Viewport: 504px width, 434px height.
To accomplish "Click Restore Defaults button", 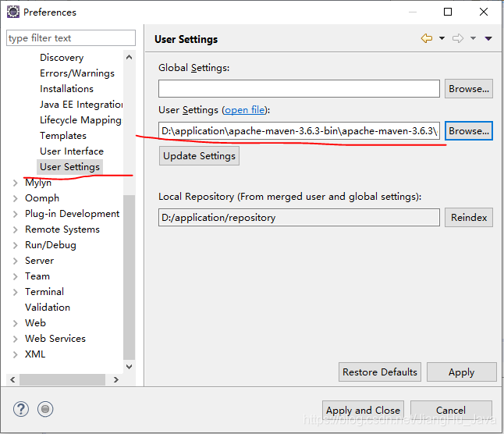I will coord(380,372).
